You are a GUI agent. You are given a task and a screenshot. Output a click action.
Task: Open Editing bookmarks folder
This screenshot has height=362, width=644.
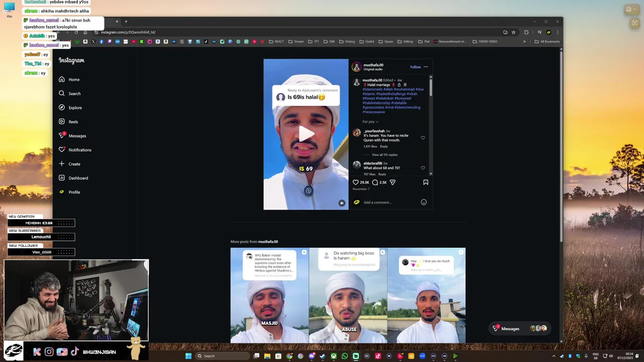[405, 41]
